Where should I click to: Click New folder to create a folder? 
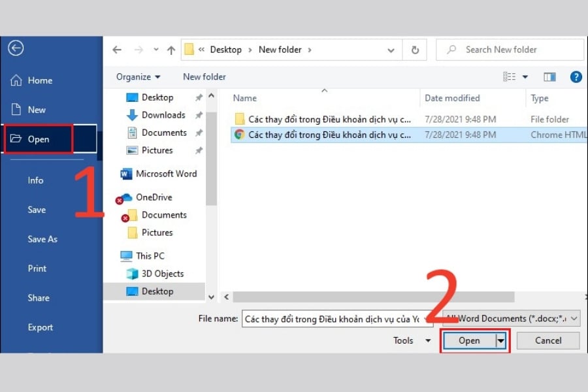pos(204,76)
